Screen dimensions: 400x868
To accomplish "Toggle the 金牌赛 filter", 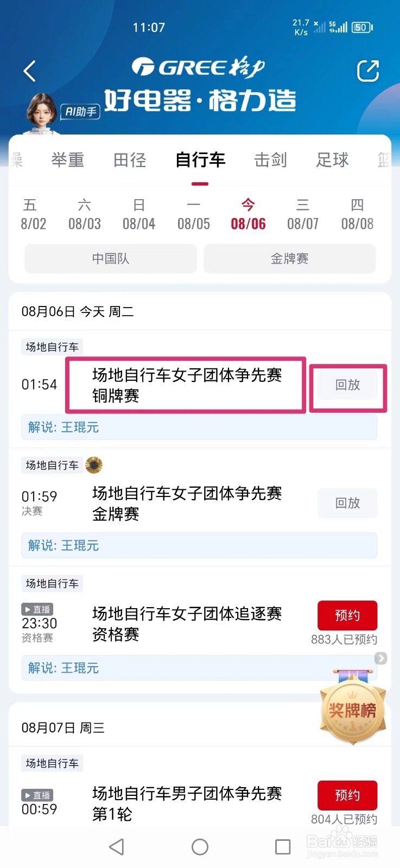I will pos(289,259).
